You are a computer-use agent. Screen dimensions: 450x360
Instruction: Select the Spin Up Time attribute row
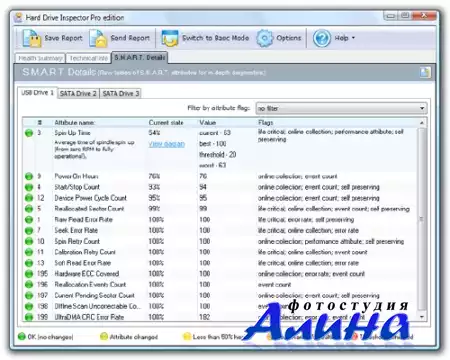(x=220, y=149)
